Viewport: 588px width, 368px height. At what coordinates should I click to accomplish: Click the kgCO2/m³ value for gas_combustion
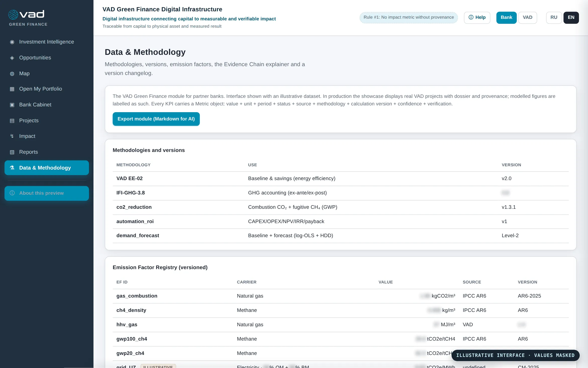point(437,296)
